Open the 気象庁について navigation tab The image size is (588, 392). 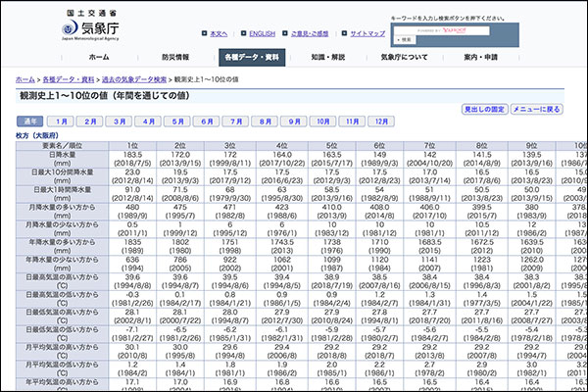click(404, 58)
